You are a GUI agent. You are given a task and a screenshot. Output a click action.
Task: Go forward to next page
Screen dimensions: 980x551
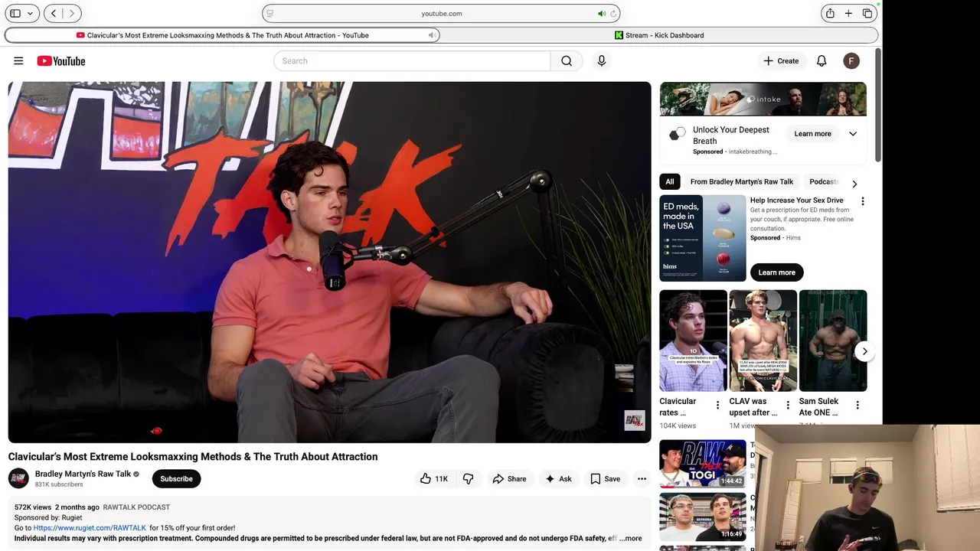click(72, 13)
